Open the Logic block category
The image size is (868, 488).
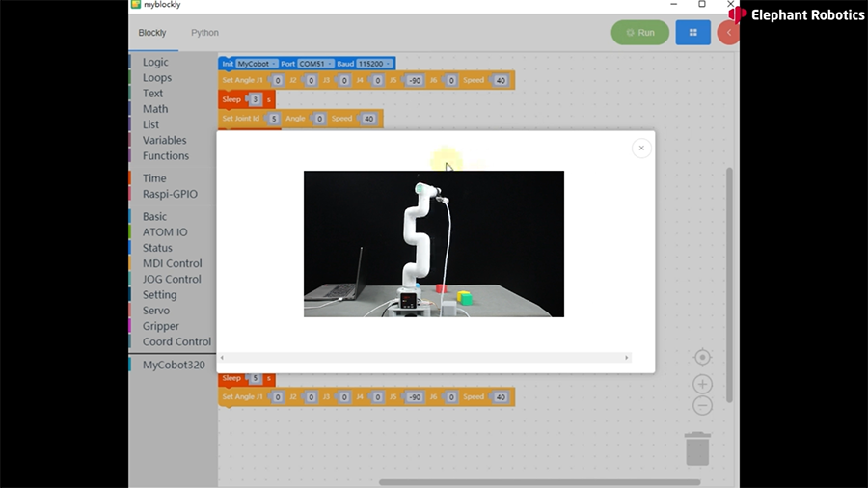(x=155, y=62)
